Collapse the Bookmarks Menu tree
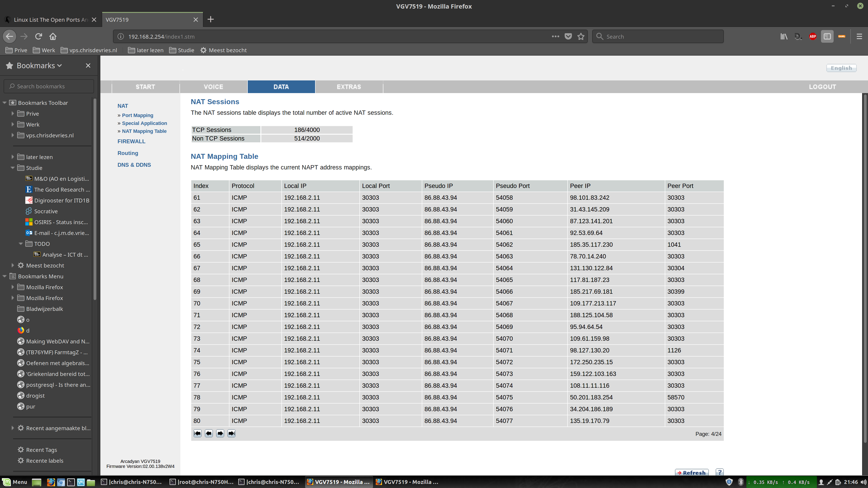The image size is (868, 488). [x=5, y=276]
